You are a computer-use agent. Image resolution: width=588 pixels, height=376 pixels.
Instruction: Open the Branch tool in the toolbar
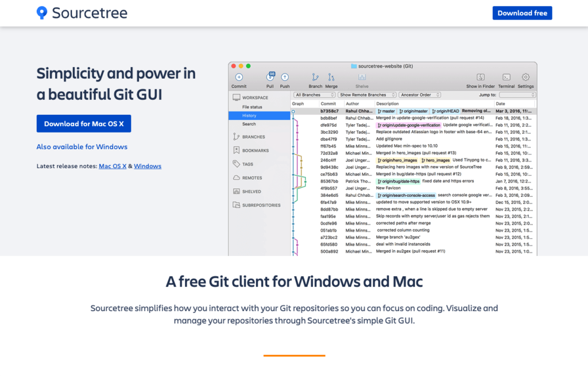[x=315, y=77]
